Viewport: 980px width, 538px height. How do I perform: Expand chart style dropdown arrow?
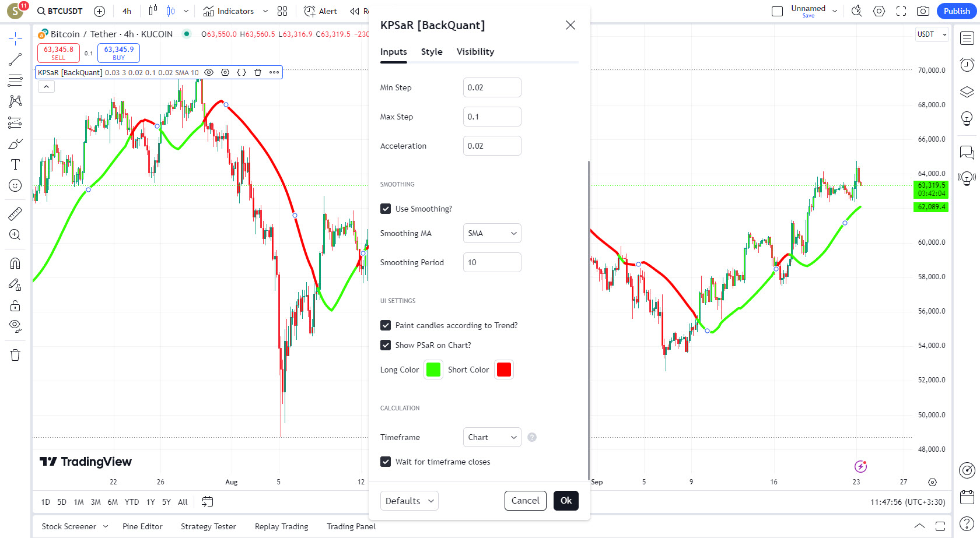coord(186,11)
